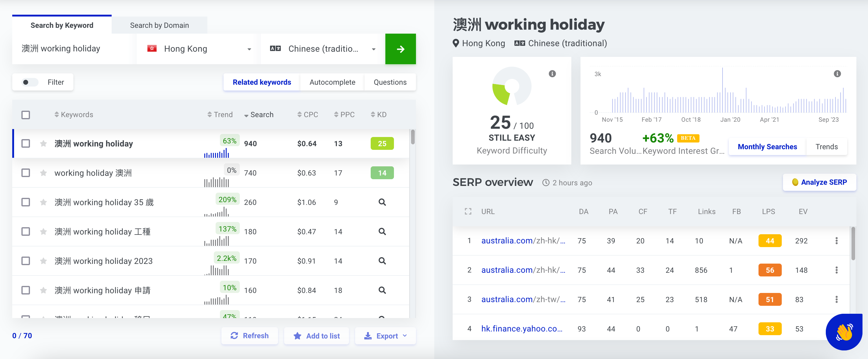
Task: Click the Add to list button
Action: point(317,336)
